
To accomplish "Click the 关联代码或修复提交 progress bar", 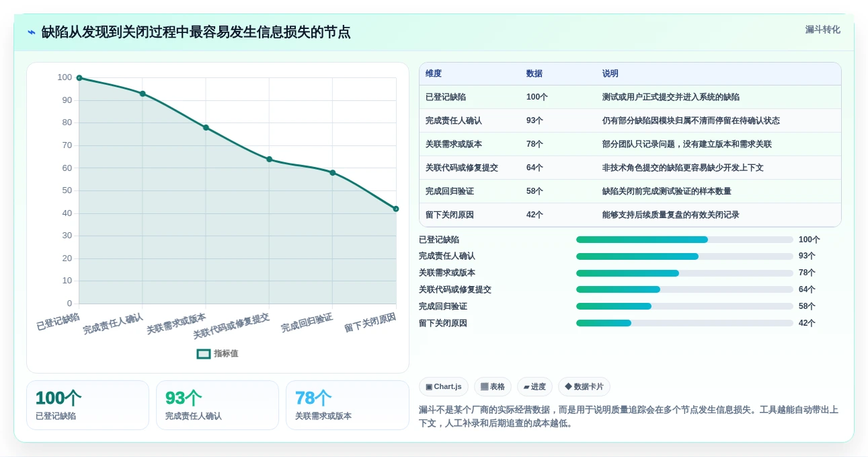I will point(684,289).
